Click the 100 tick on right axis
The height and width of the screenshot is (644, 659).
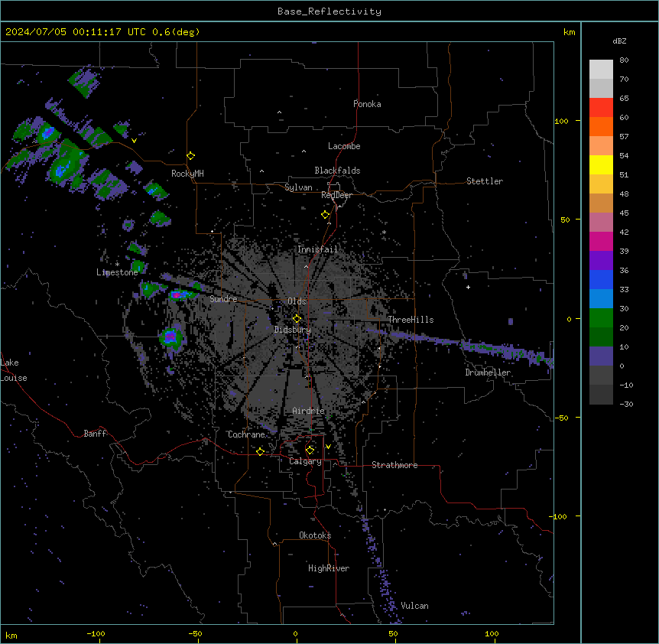[561, 121]
